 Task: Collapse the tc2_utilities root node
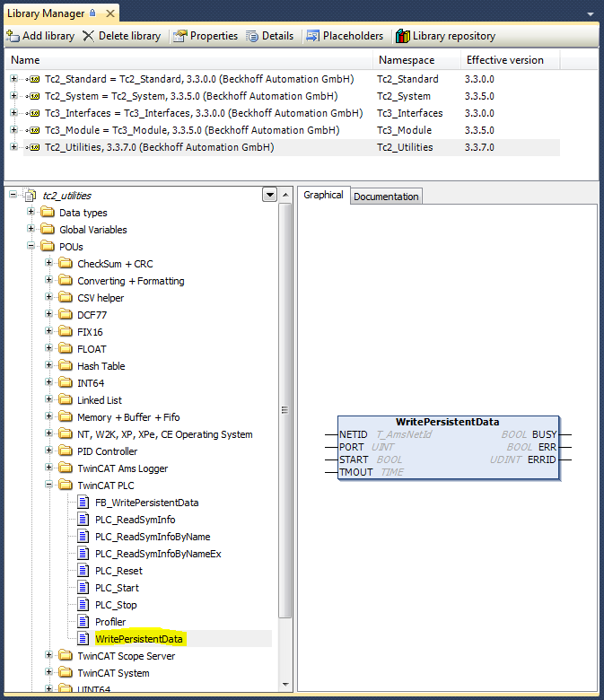[x=13, y=194]
